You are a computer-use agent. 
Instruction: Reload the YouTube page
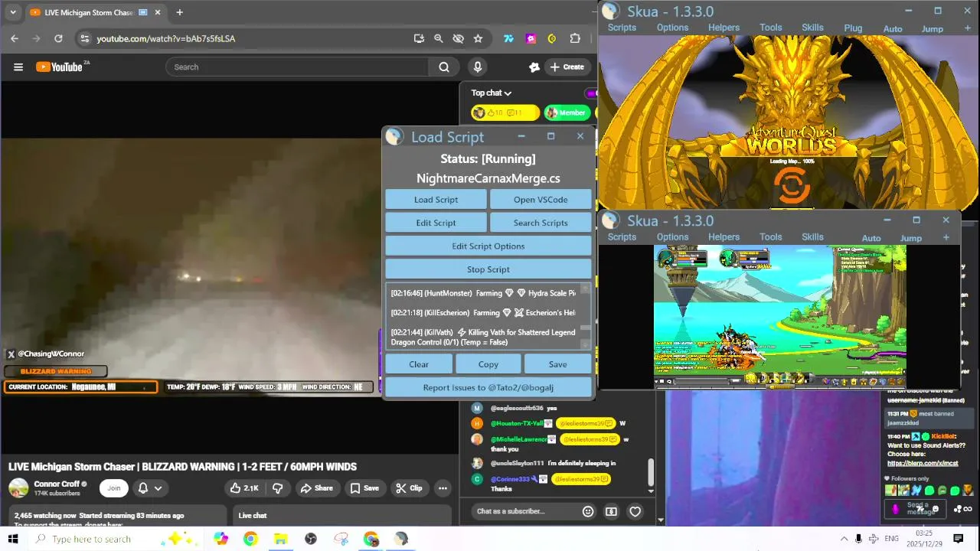[58, 38]
